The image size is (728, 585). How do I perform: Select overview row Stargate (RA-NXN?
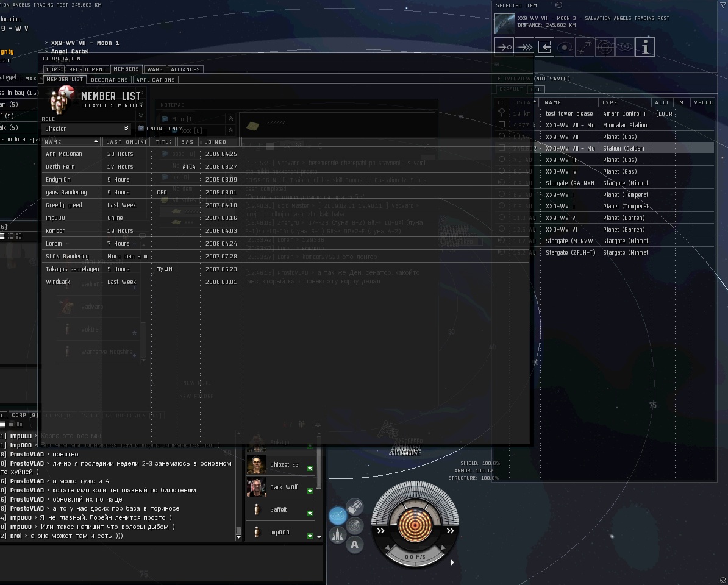(604, 183)
